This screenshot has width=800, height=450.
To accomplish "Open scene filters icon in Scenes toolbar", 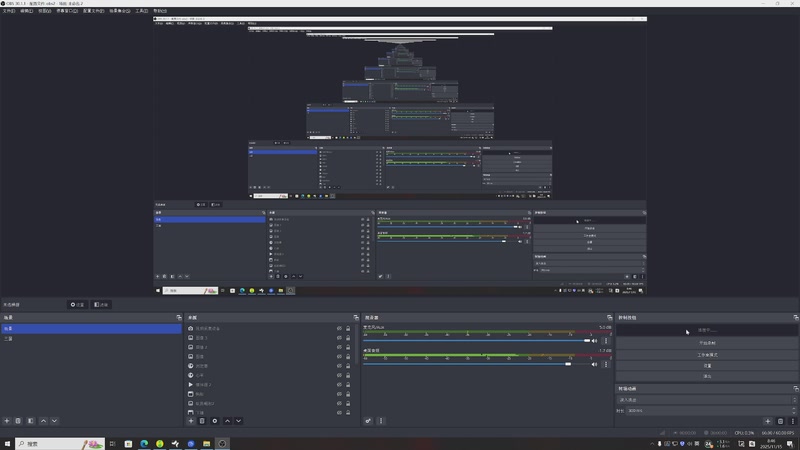I will pos(31,421).
